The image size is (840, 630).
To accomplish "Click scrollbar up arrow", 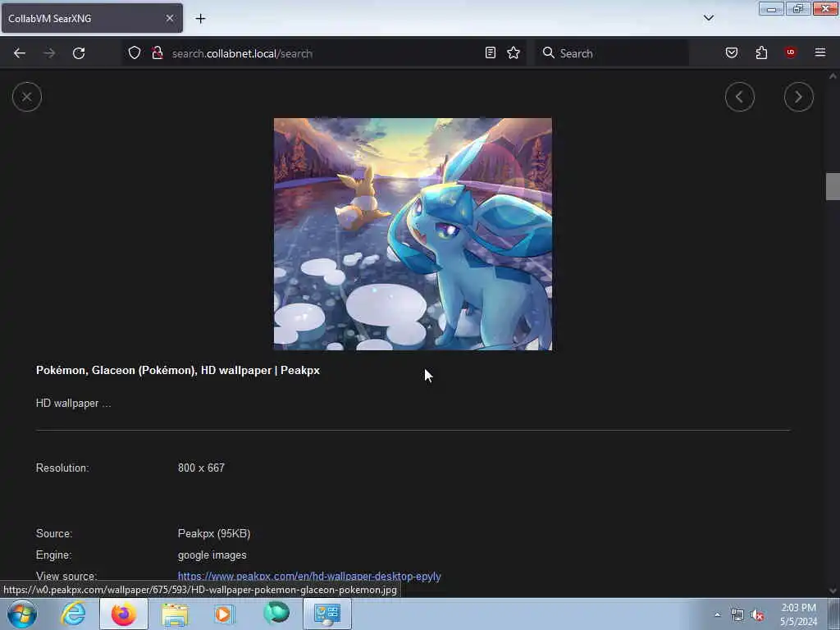I will (833, 76).
